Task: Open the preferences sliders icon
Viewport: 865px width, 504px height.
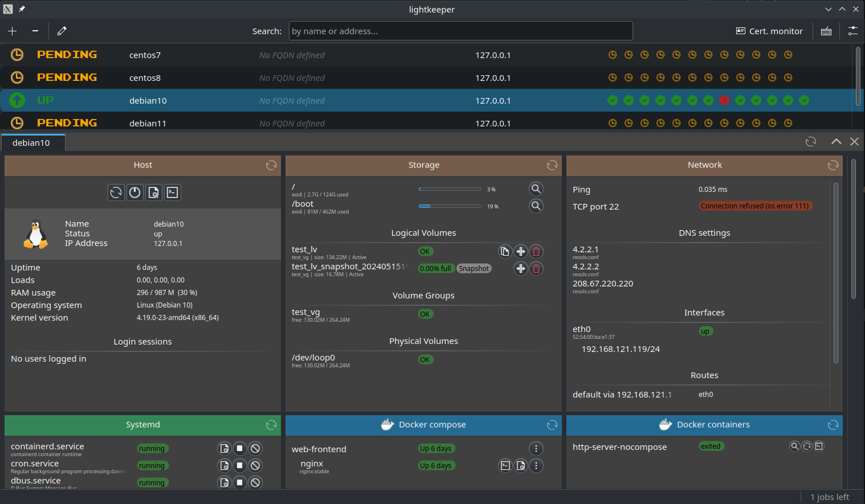Action: (853, 31)
